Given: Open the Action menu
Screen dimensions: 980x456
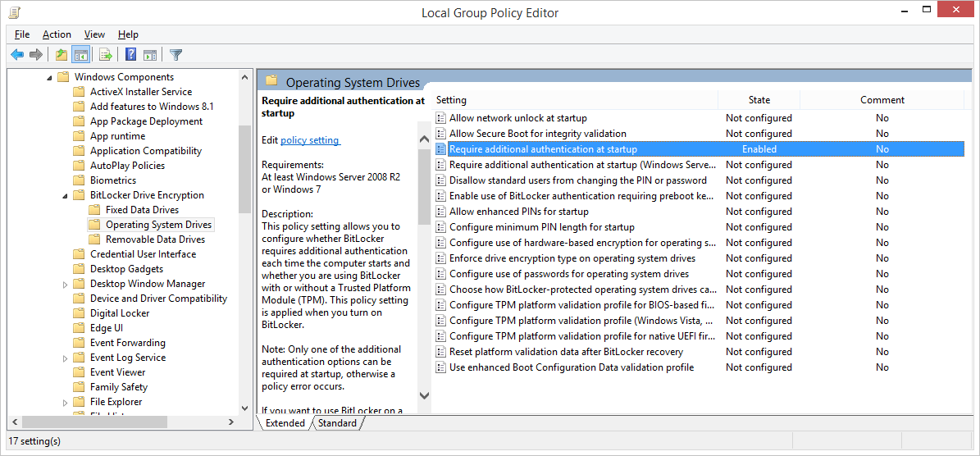Looking at the screenshot, I should click(x=57, y=34).
